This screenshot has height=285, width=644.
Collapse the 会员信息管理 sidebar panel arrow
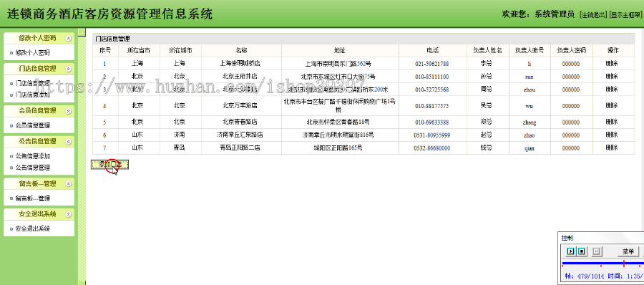(69, 111)
